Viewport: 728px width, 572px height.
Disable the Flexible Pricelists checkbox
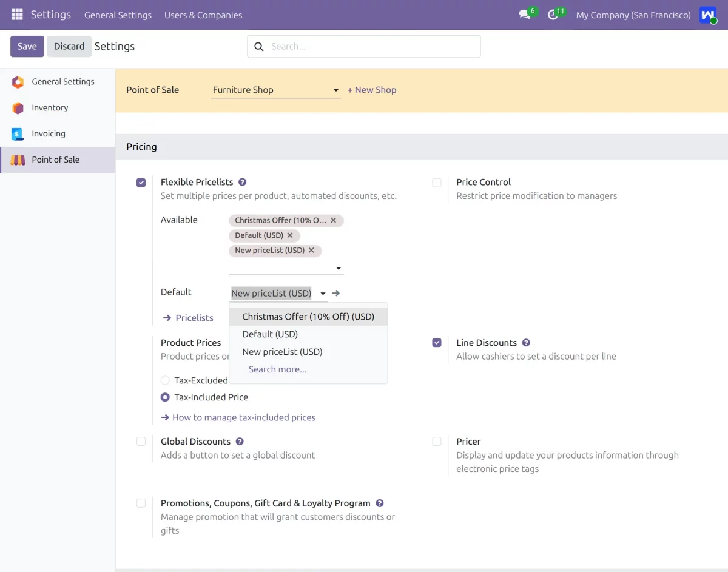[x=141, y=183]
